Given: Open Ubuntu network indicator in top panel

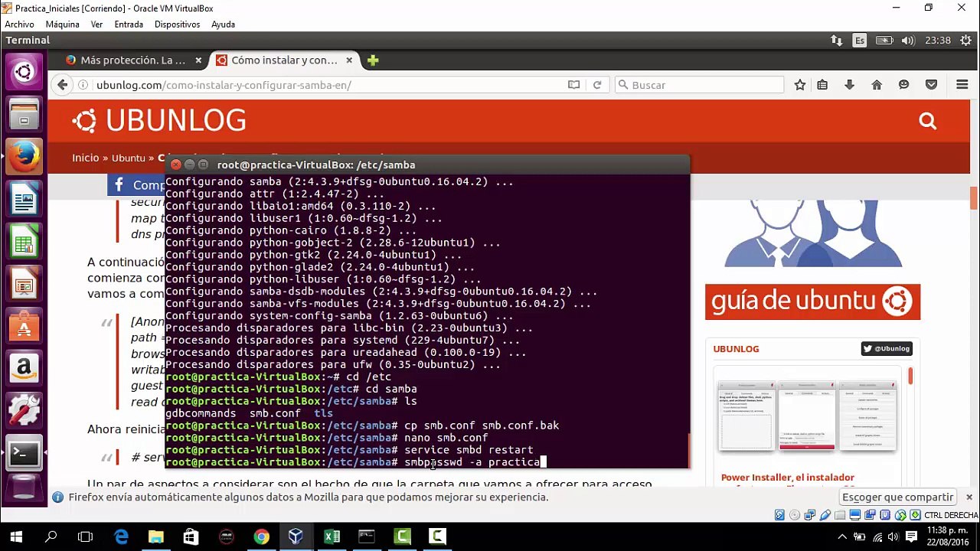Looking at the screenshot, I should (836, 41).
